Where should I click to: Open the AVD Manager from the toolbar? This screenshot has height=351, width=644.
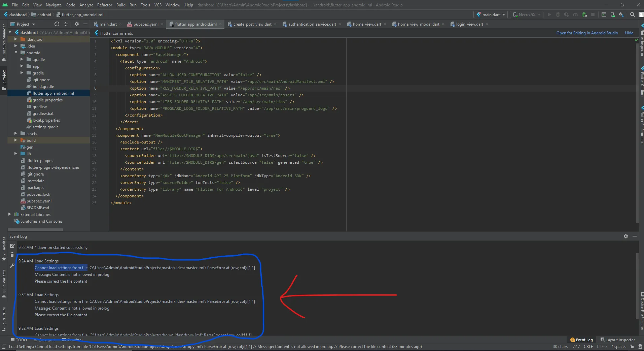click(613, 15)
